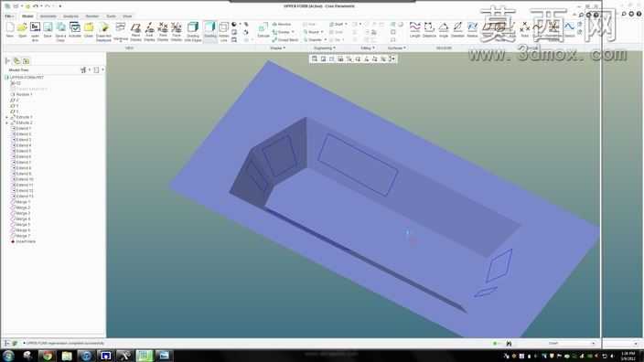
Task: Select Shading With Edges display style
Action: tap(193, 28)
